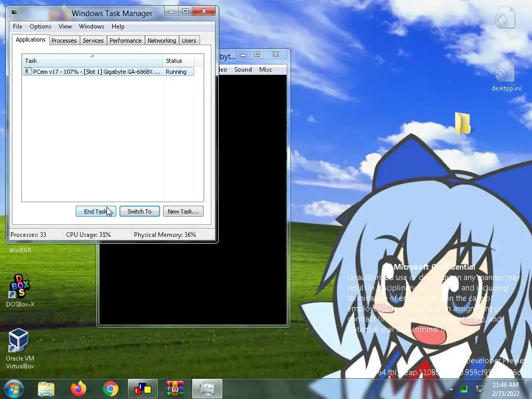532x399 pixels.
Task: Minimize the Task Manager window
Action: point(171,11)
